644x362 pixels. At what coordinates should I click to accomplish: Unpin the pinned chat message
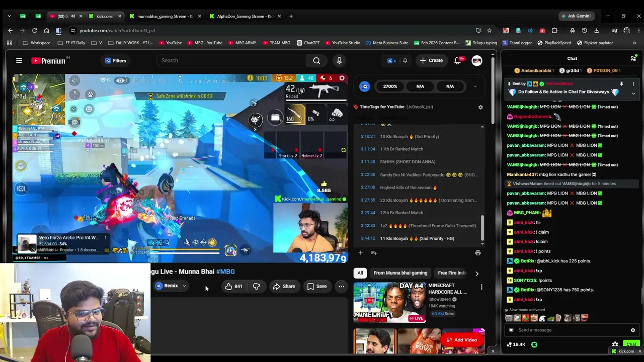(621, 83)
